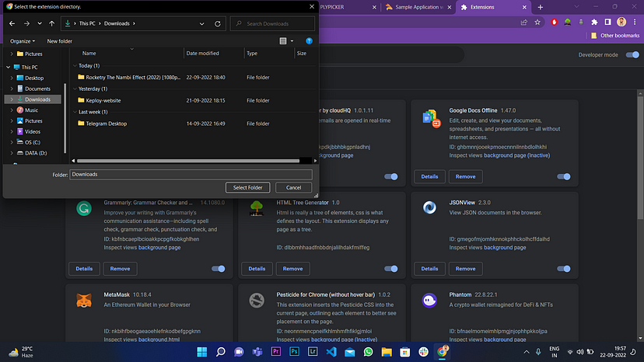The image size is (644, 362).
Task: Collapse the Last week (1) group
Action: 75,112
